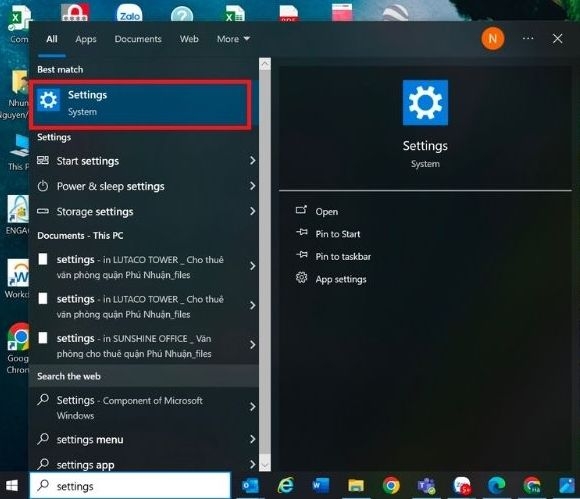
Task: Click the Pin to Start pin icon
Action: 302,232
